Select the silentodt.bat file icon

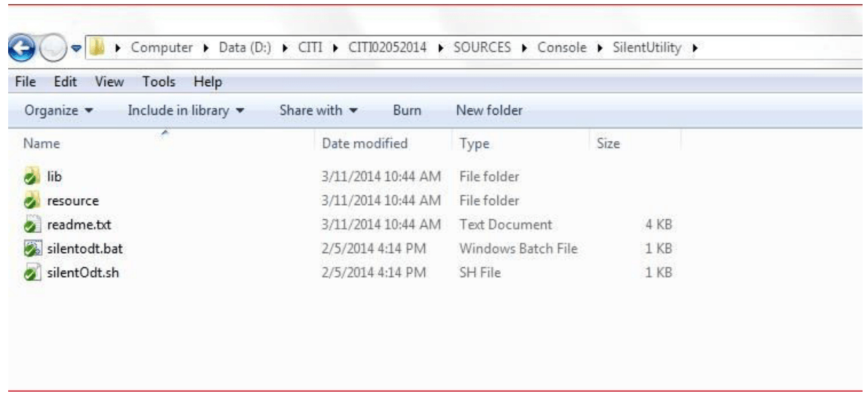(31, 248)
